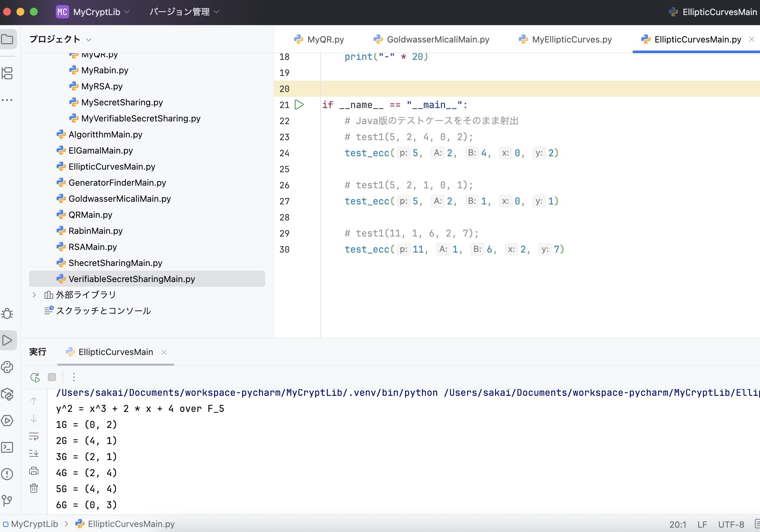
Task: Click the 20:1 line column indicator
Action: click(678, 524)
